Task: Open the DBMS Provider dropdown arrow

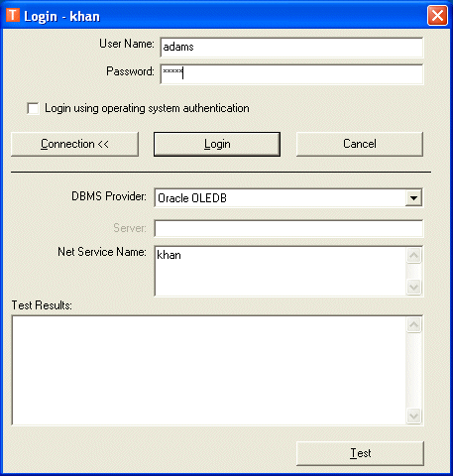Action: pos(413,198)
